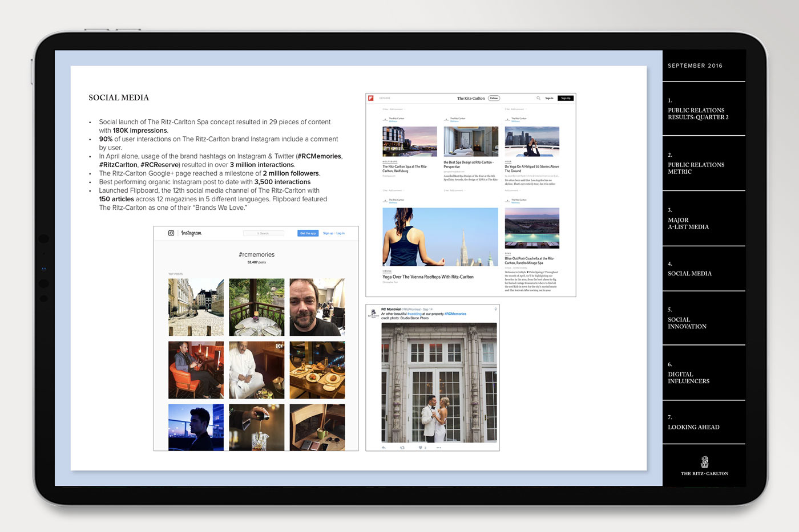The image size is (799, 532).
Task: Open Best Spa Design at Ritz-Carlton article
Action: coord(469,165)
